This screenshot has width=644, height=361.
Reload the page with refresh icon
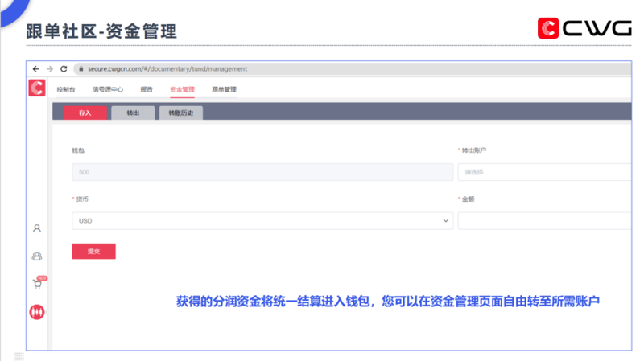64,69
